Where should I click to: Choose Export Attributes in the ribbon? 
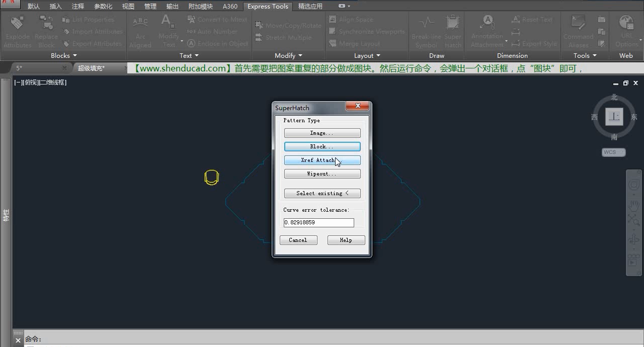tap(92, 44)
